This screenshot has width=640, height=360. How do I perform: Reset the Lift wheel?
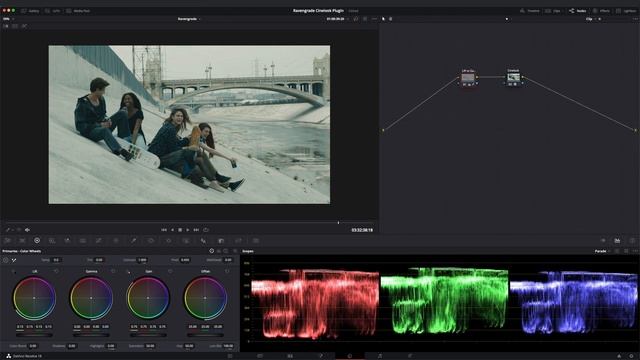click(x=56, y=271)
